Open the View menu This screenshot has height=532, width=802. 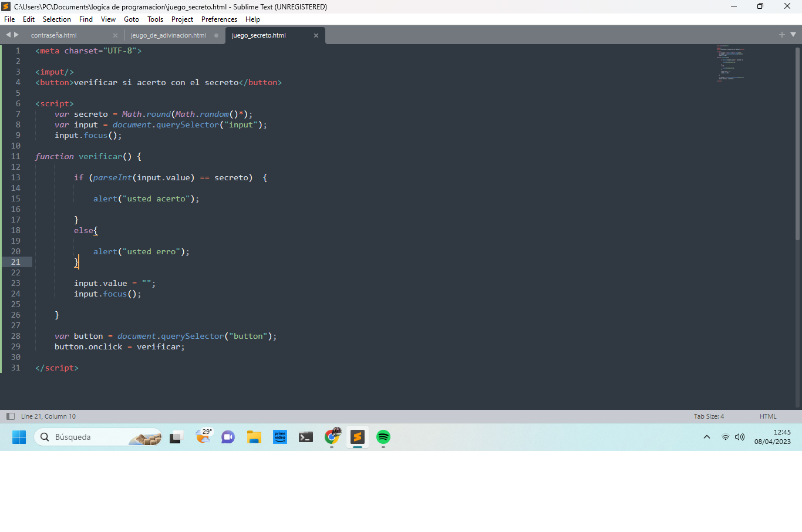point(109,19)
